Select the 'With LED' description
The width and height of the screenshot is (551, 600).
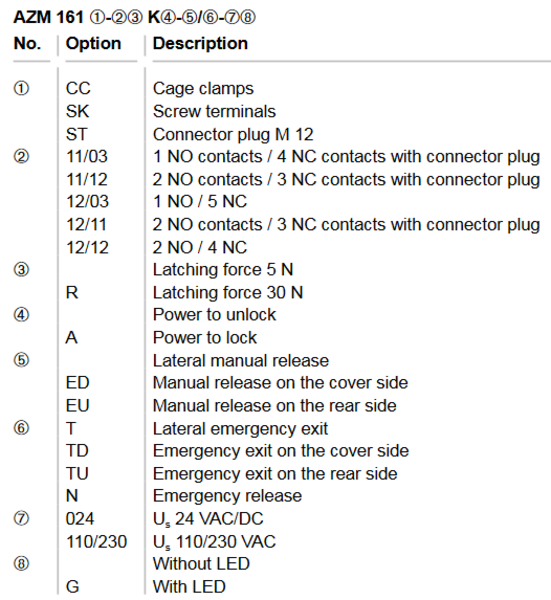coord(189,587)
